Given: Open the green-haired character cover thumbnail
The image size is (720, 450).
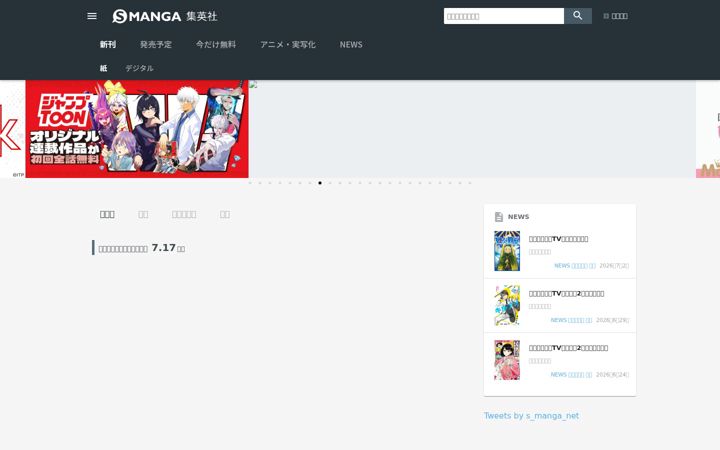Looking at the screenshot, I should [x=507, y=251].
